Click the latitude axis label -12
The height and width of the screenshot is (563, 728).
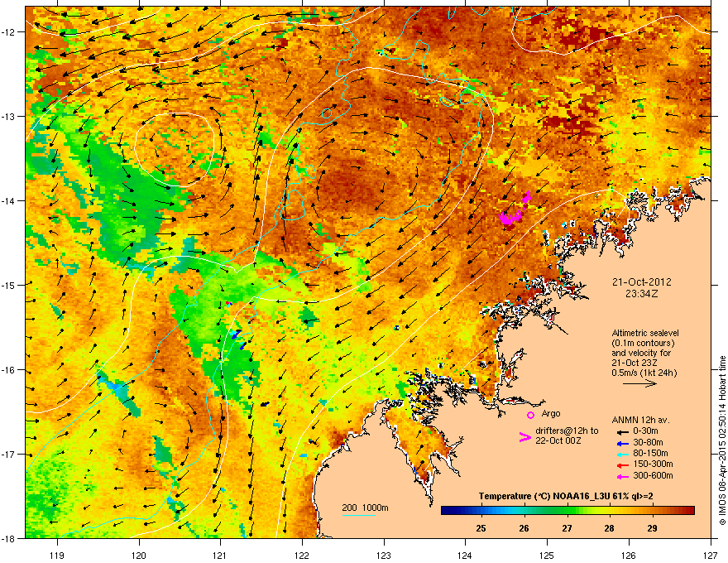pyautogui.click(x=9, y=32)
